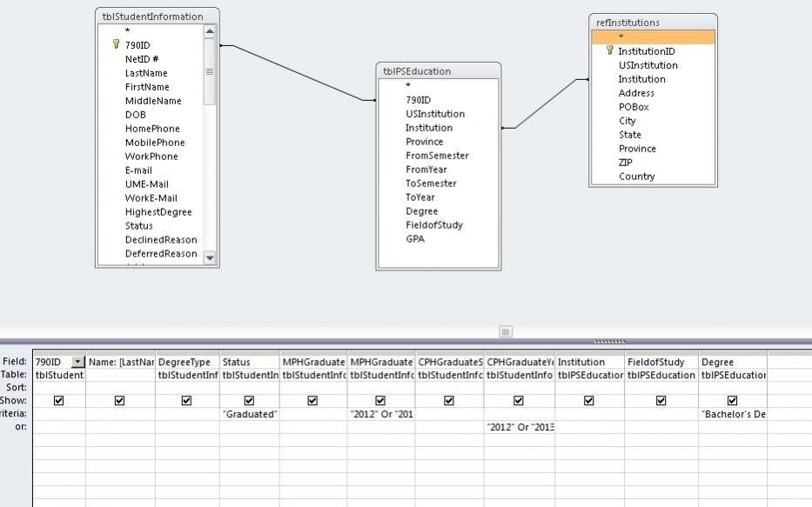Click the or-row "2012" Or "2013 cell

pos(520,427)
